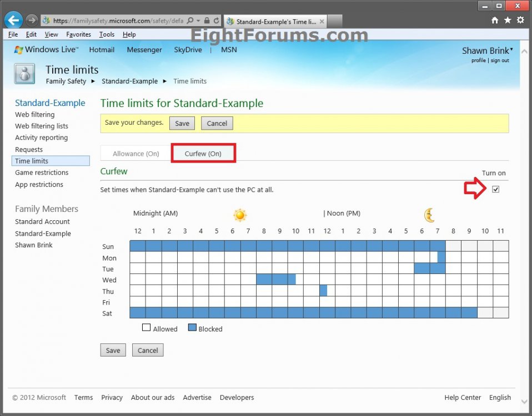This screenshot has width=532, height=416.
Task: Click the profile link
Action: [x=478, y=60]
